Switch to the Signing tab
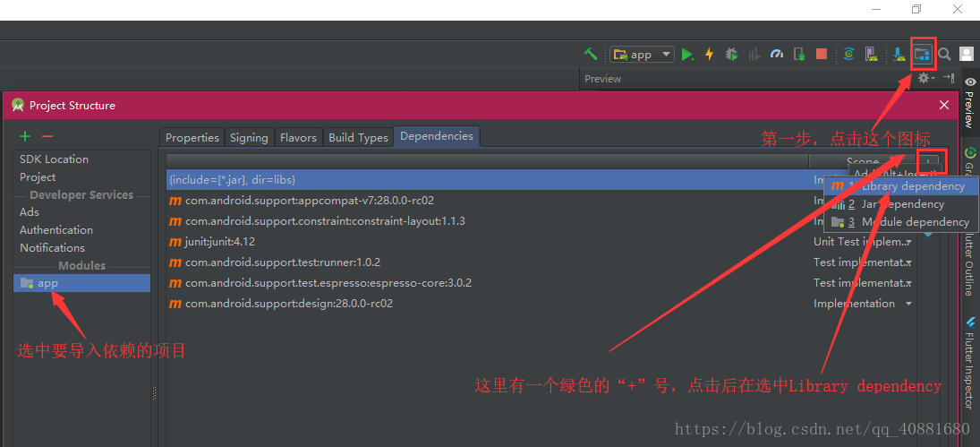Image resolution: width=980 pixels, height=447 pixels. point(249,138)
